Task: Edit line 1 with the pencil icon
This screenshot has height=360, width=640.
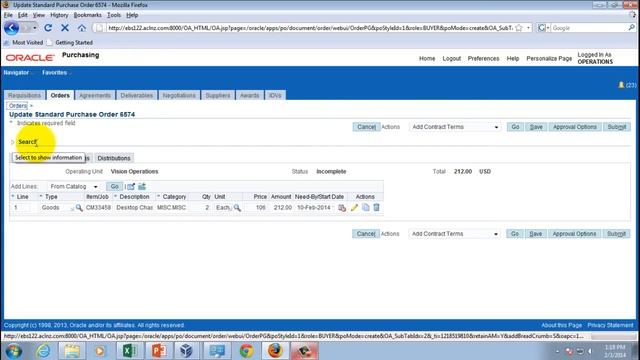Action: [354, 208]
